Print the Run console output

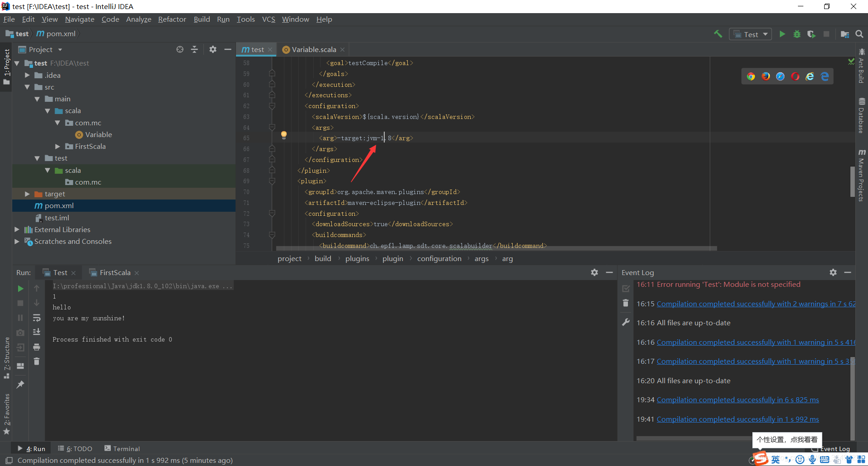tap(37, 347)
